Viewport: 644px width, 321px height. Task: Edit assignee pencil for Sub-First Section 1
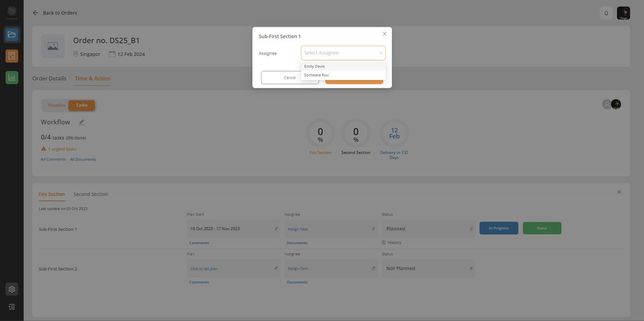pos(373,229)
